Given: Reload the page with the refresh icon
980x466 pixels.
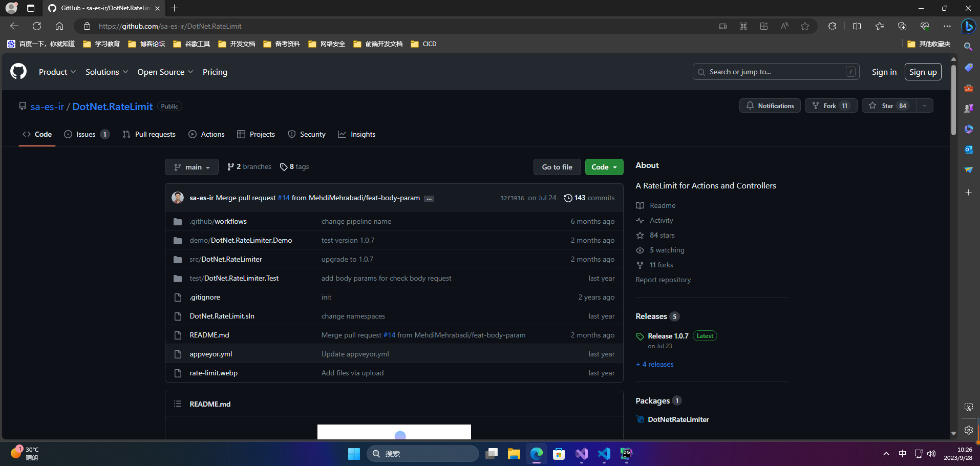Looking at the screenshot, I should pyautogui.click(x=37, y=26).
